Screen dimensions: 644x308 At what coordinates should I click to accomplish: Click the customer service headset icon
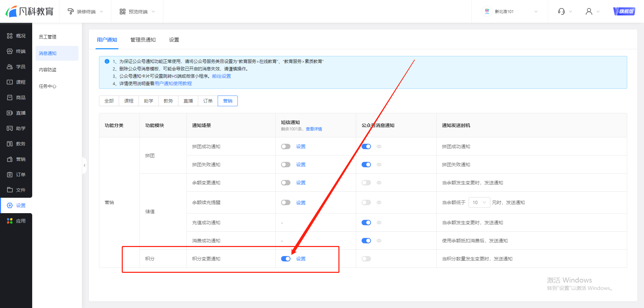(561, 11)
